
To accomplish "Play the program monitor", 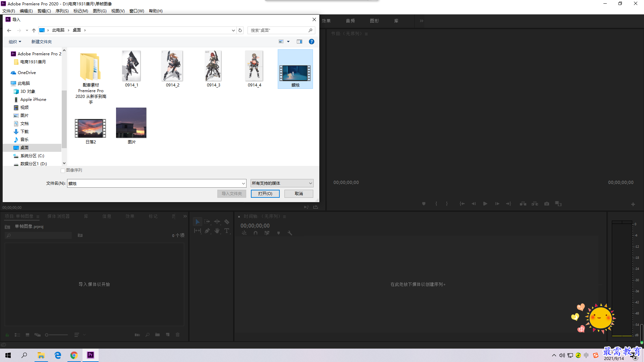I will [x=485, y=204].
